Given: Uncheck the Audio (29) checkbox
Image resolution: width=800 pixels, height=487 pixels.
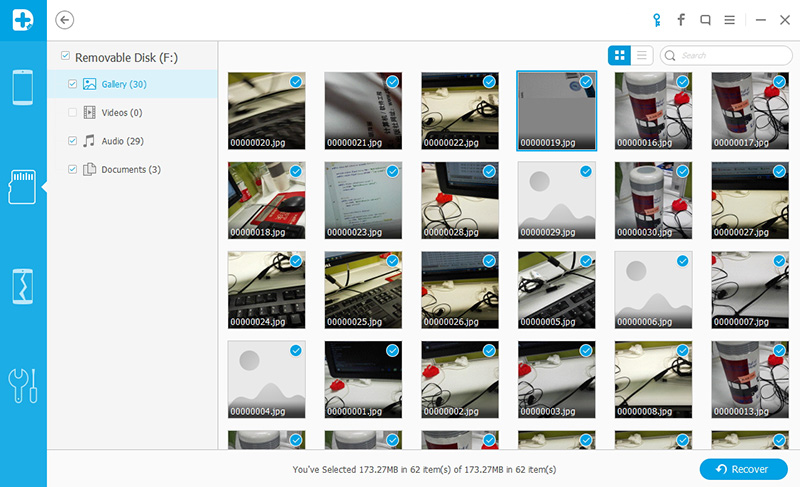Looking at the screenshot, I should pos(72,141).
